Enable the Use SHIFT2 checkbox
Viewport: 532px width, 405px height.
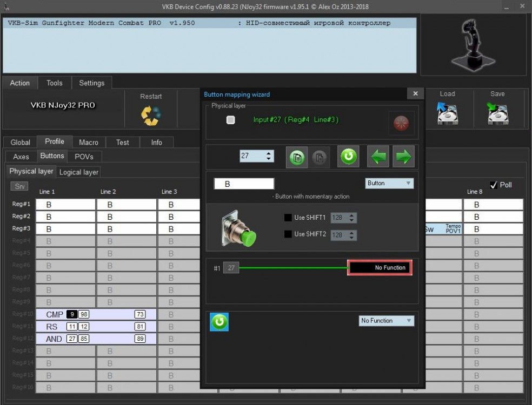tap(288, 234)
